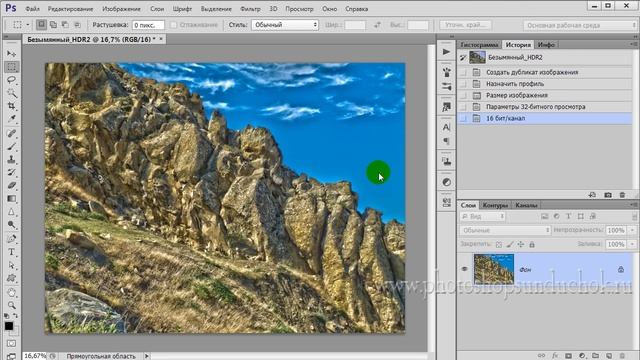Select the Clone Stamp tool
The image size is (640, 360).
coord(11,159)
